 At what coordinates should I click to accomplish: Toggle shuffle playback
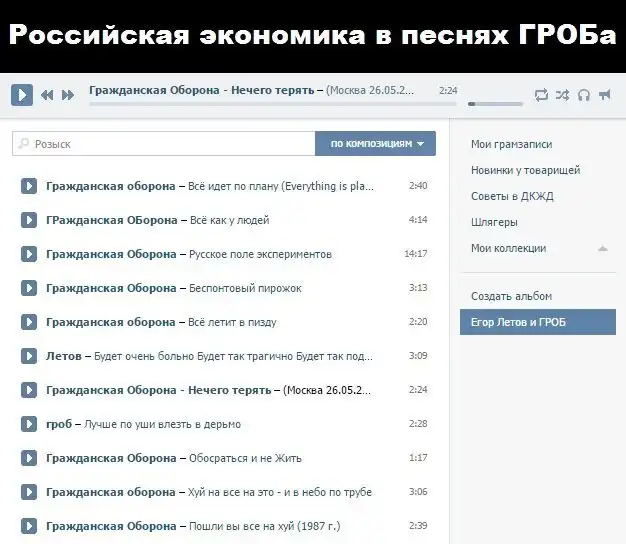[x=562, y=95]
